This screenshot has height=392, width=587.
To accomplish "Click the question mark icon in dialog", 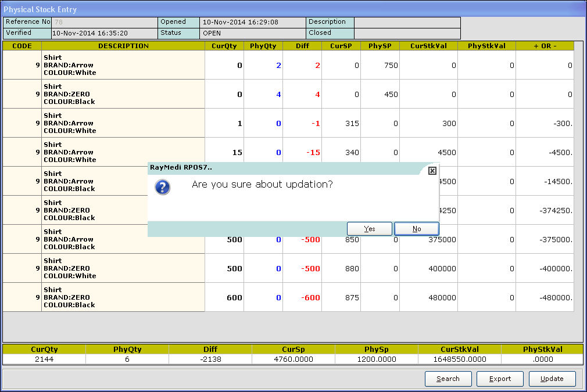I will [x=163, y=186].
